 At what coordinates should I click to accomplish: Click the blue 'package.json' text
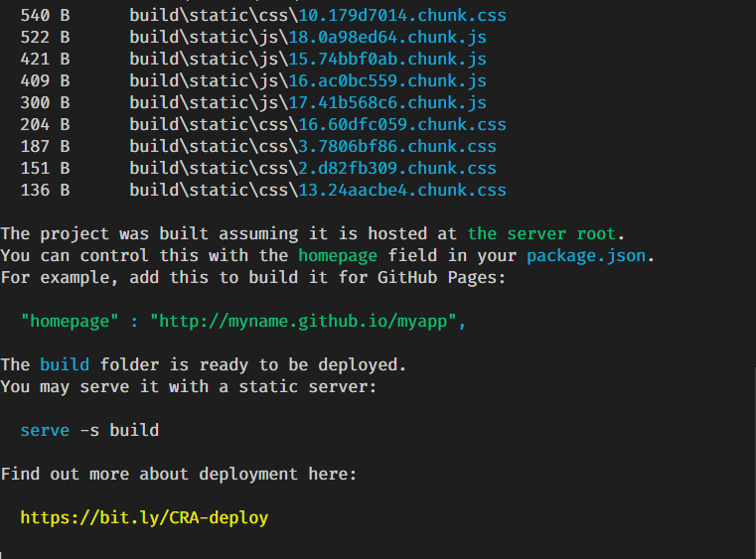[x=586, y=255]
